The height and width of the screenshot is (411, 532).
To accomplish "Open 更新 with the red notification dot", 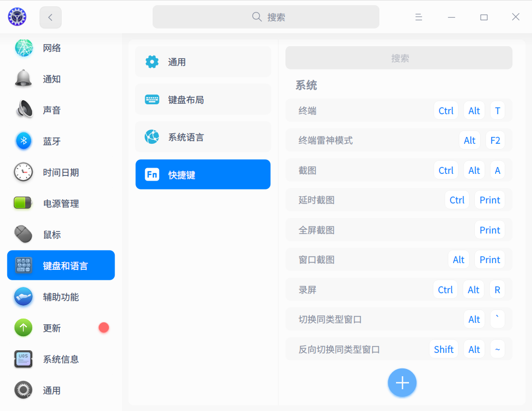I will [61, 328].
